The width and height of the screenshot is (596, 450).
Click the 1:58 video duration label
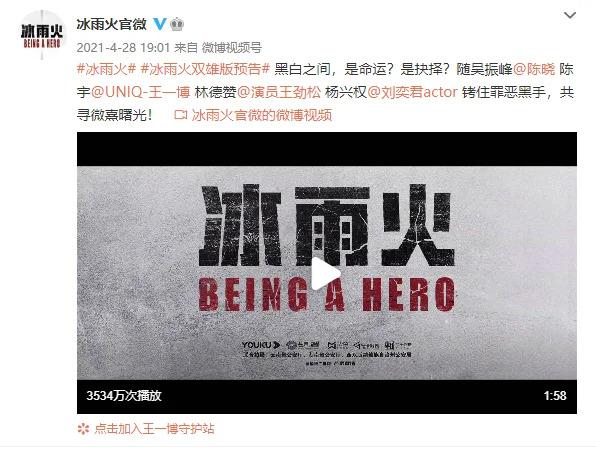tap(555, 396)
